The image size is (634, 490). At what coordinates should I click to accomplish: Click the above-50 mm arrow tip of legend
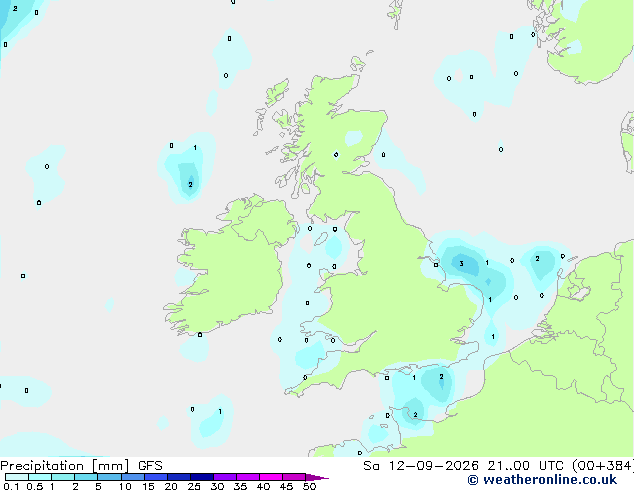point(317,477)
